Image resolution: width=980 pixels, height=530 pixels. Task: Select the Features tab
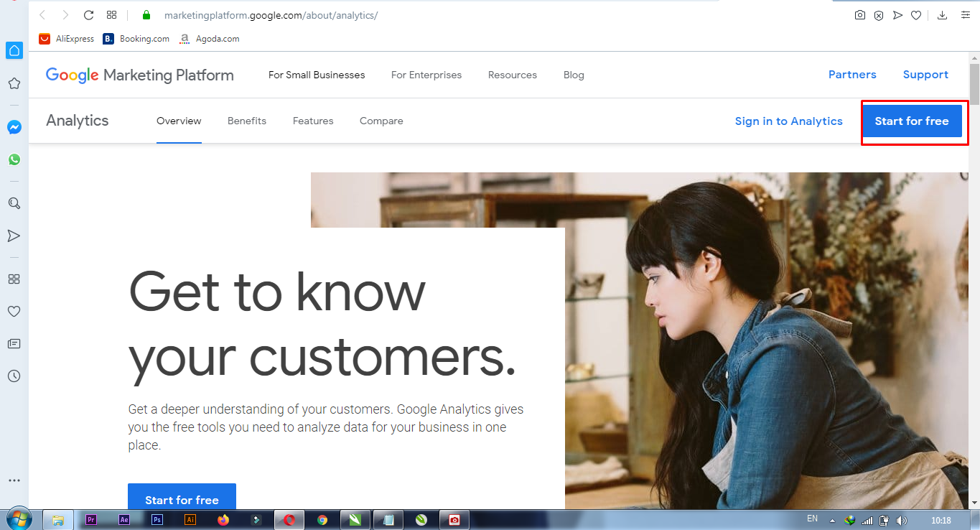point(313,121)
